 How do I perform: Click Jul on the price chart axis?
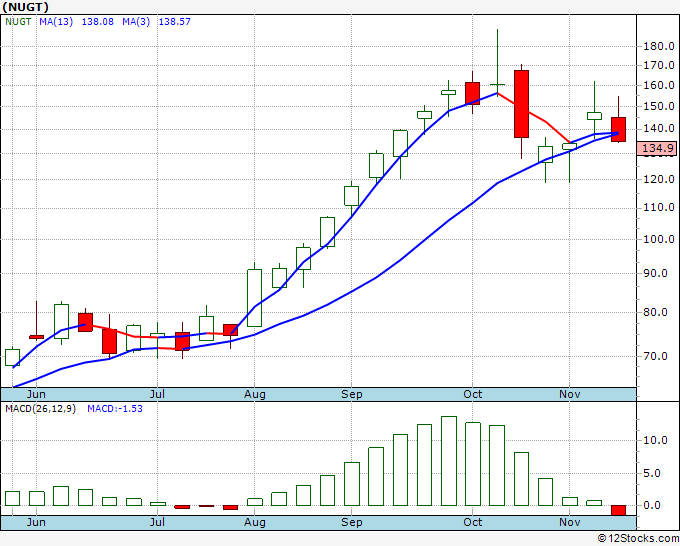(157, 394)
